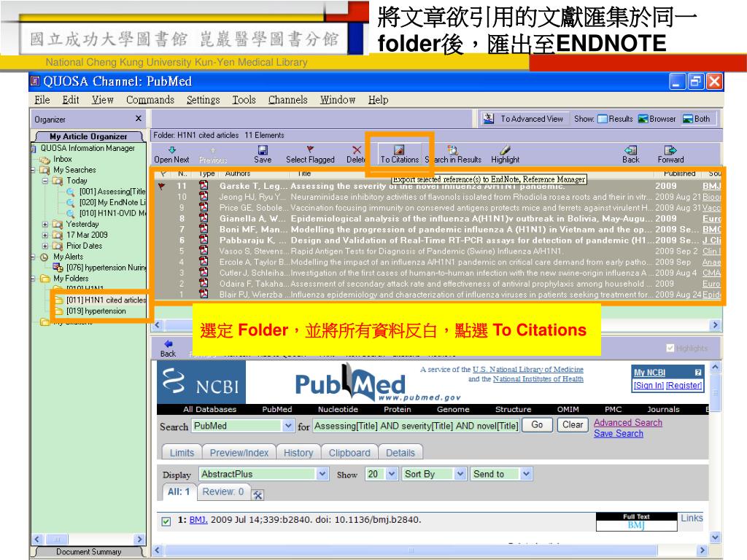The width and height of the screenshot is (747, 560).
Task: Open the Edit menu
Action: pyautogui.click(x=71, y=99)
